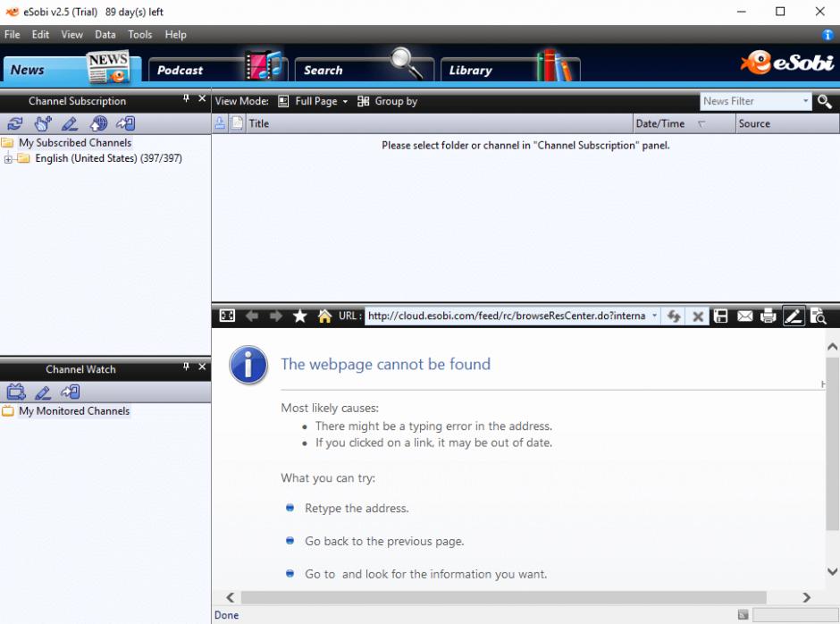Switch to the Library tab
The height and width of the screenshot is (624, 840).
510,70
